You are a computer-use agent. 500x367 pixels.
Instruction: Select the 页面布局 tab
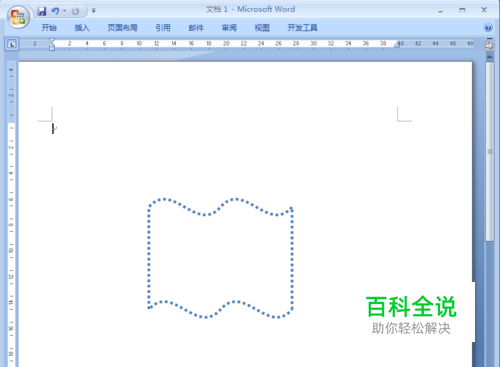122,28
